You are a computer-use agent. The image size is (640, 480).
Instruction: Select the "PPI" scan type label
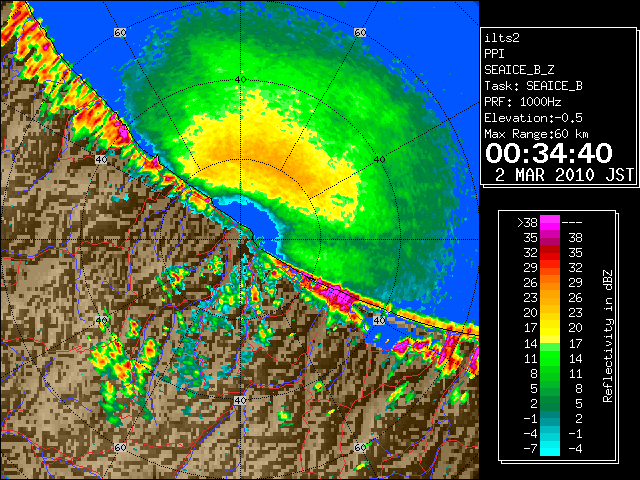pyautogui.click(x=494, y=54)
